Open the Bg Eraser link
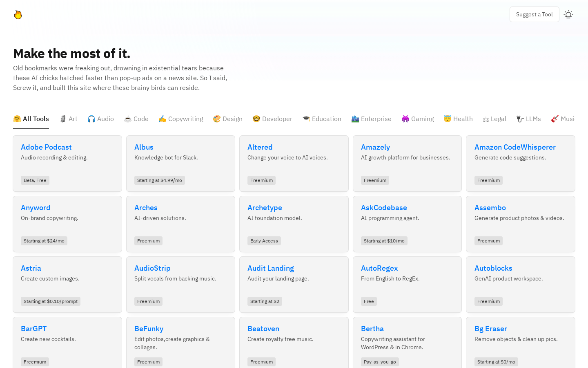Image resolution: width=588 pixels, height=368 pixels. pos(491,329)
